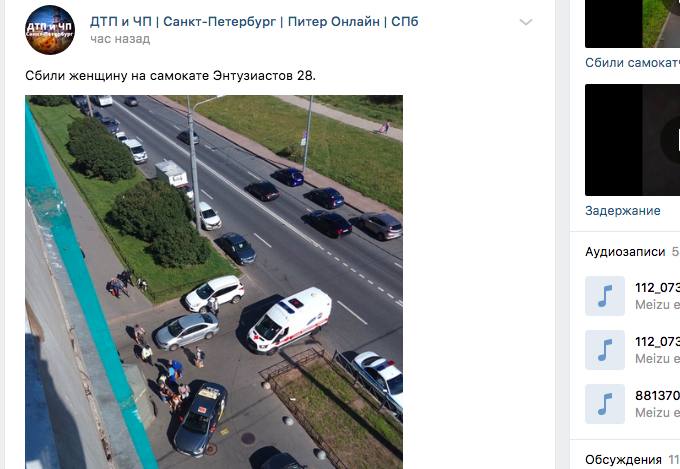This screenshot has width=680, height=469.
Task: Play the second audio track note icon
Action: [605, 350]
